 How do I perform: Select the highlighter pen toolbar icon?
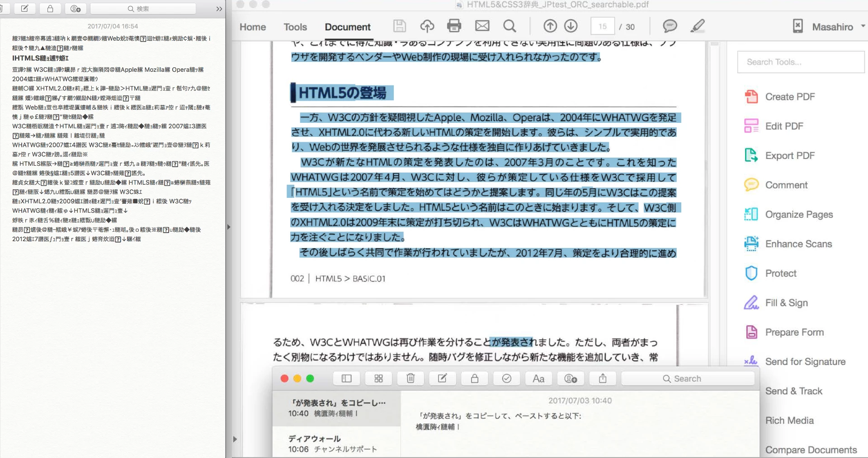tap(698, 26)
